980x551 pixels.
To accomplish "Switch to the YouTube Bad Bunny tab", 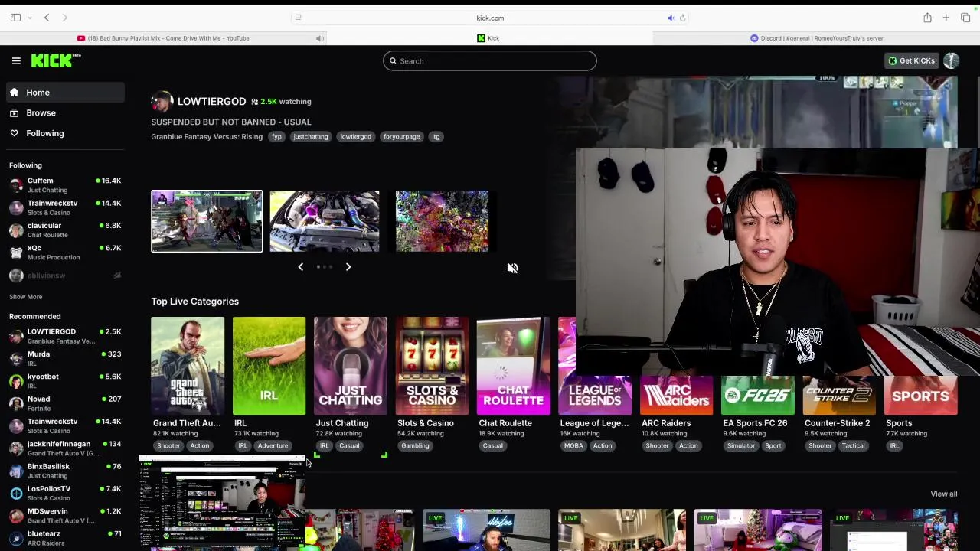I will 163,38.
